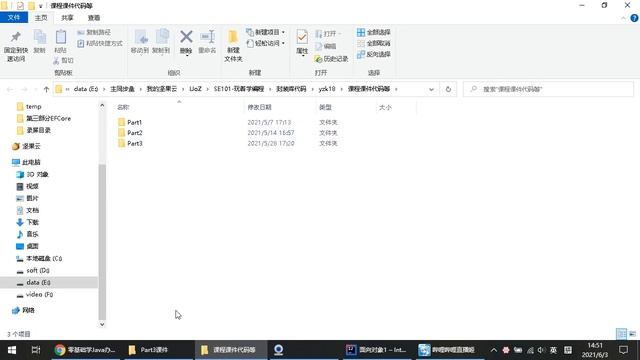Switch to the View ribbon tab
This screenshot has width=640, height=360.
pos(94,18)
